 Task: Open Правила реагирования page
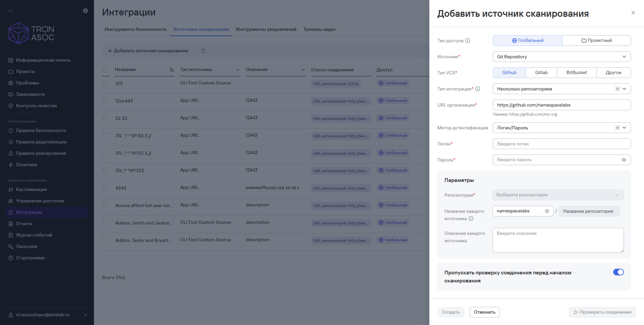pos(41,153)
